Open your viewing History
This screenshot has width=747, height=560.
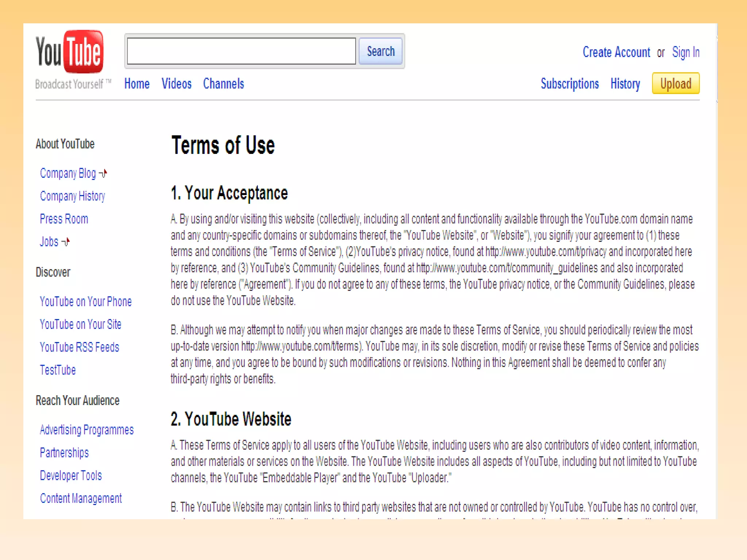click(625, 84)
